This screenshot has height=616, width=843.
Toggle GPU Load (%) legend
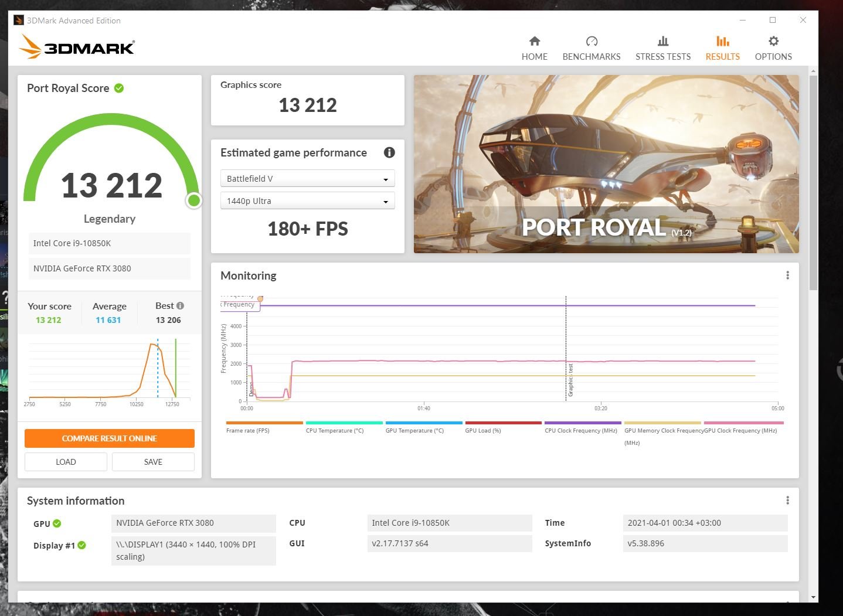tap(503, 427)
